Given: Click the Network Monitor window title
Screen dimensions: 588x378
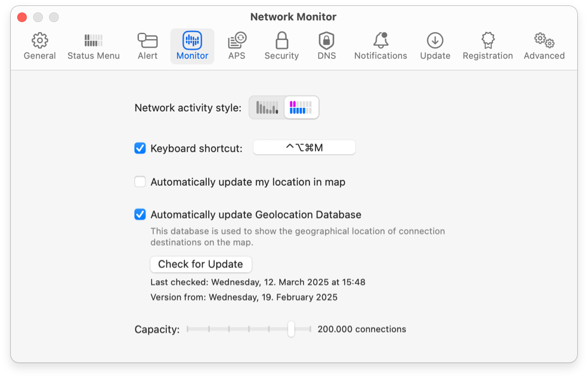Looking at the screenshot, I should 293,17.
